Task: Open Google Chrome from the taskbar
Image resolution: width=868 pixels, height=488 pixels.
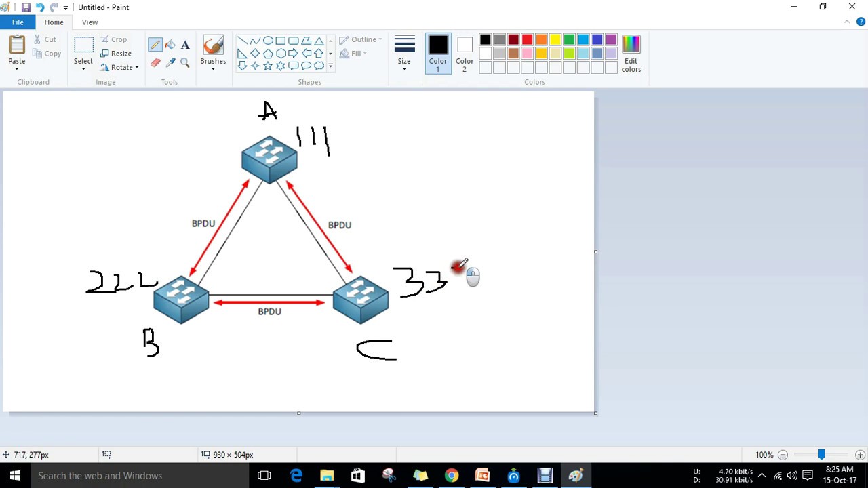Action: click(x=451, y=476)
